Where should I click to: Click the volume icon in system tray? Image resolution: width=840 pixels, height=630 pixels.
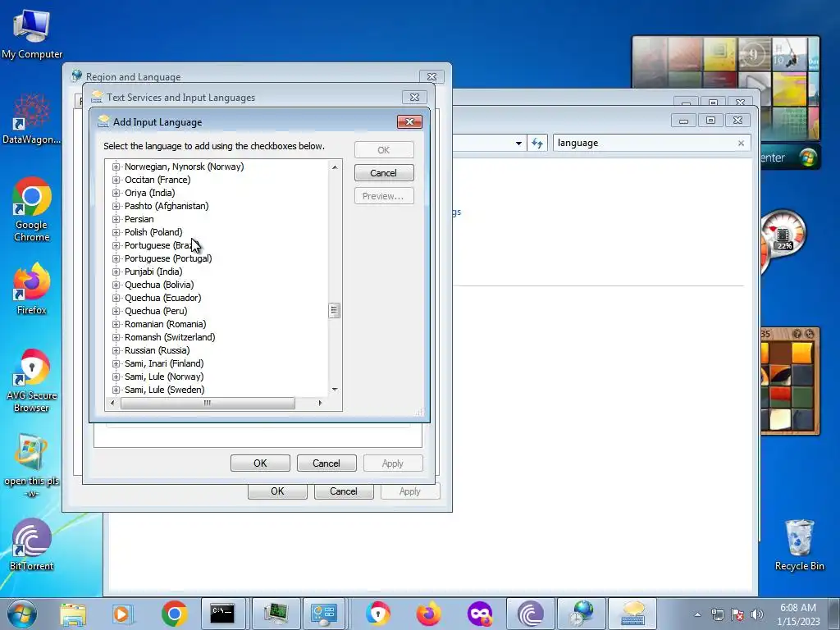757,614
